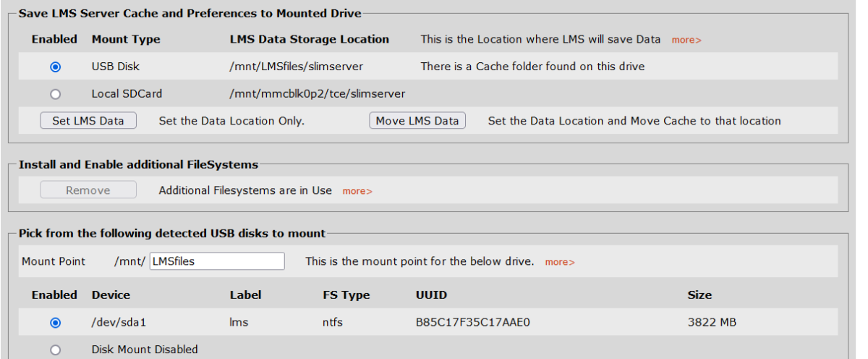Expand more> info for the mount point
Screen dimensions: 868x359
point(560,262)
